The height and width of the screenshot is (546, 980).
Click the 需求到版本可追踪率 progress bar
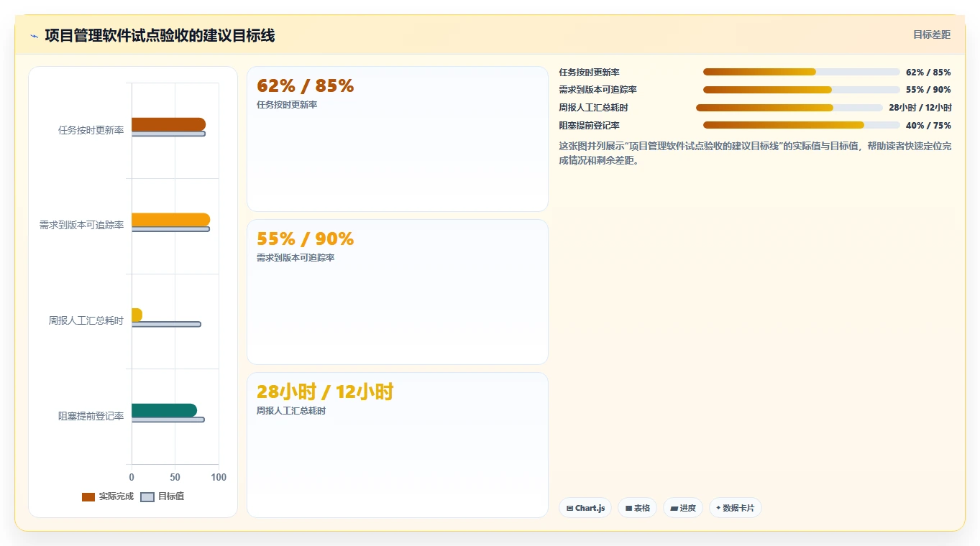point(802,90)
